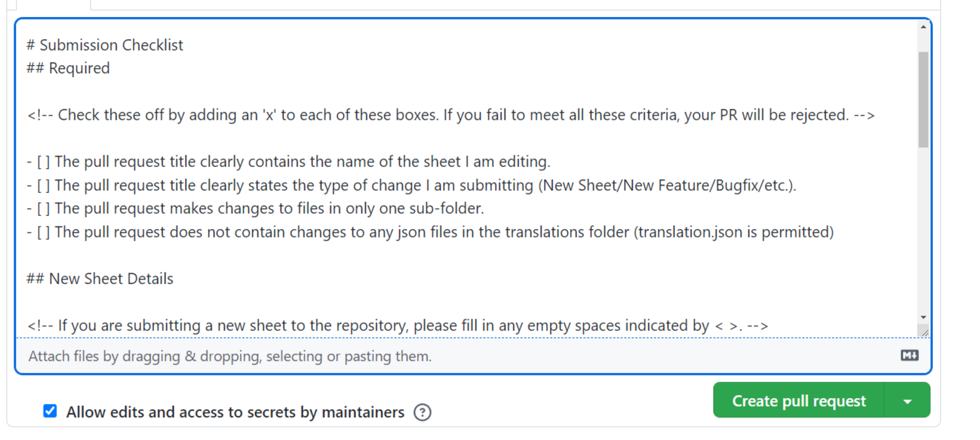Click the textarea resize handle corner

click(x=924, y=332)
